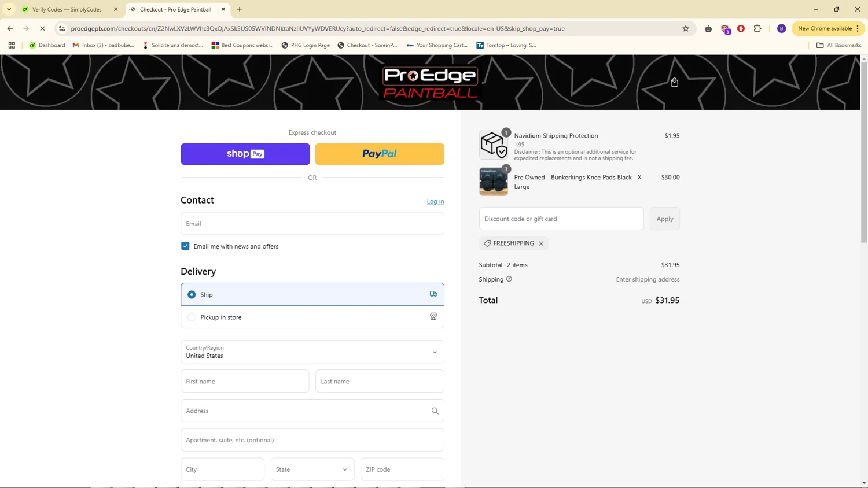The width and height of the screenshot is (868, 488).
Task: Open the printer-like extension icon
Action: click(x=708, y=28)
